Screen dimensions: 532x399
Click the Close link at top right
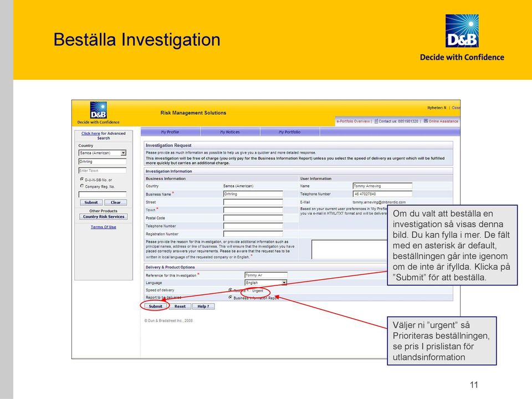tap(456, 108)
